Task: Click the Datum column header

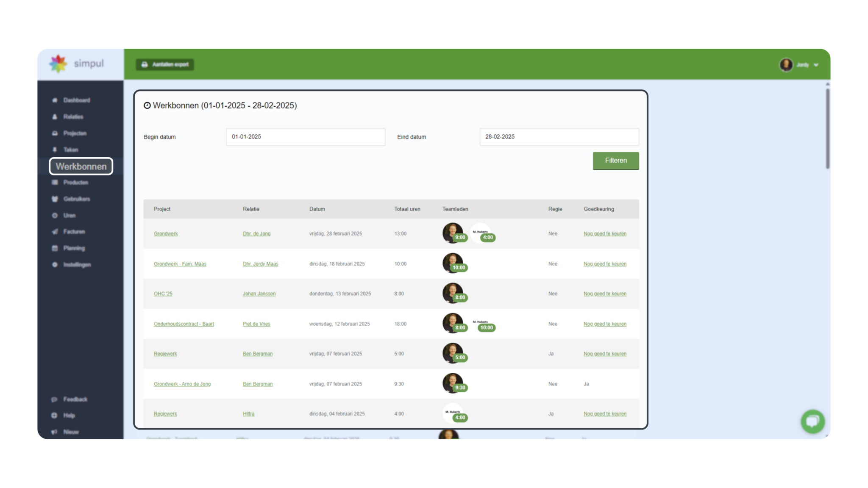Action: coord(317,209)
